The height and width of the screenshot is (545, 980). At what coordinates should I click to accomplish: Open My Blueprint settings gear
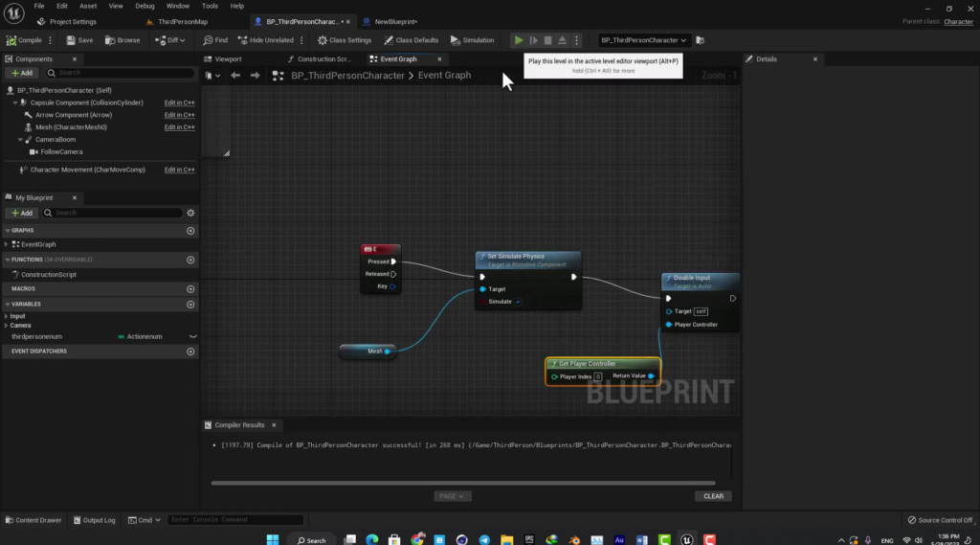coord(190,213)
